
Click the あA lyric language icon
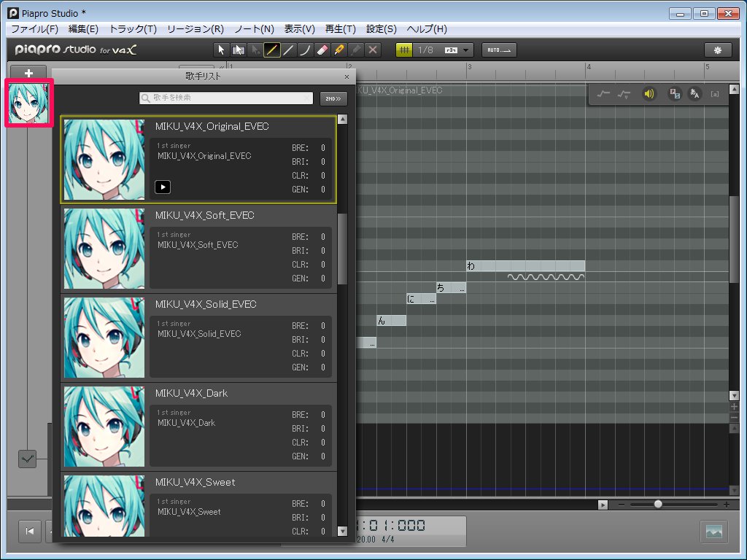tap(694, 94)
